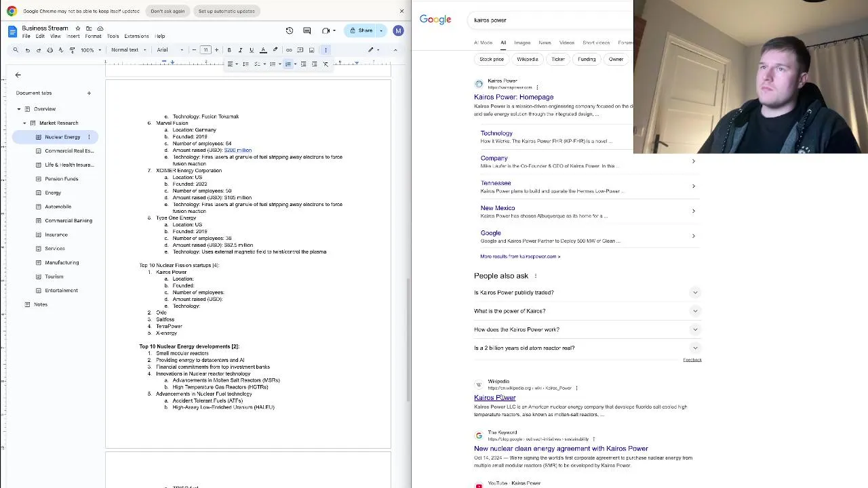The width and height of the screenshot is (868, 488).
Task: Open the Format menu
Action: point(93,37)
